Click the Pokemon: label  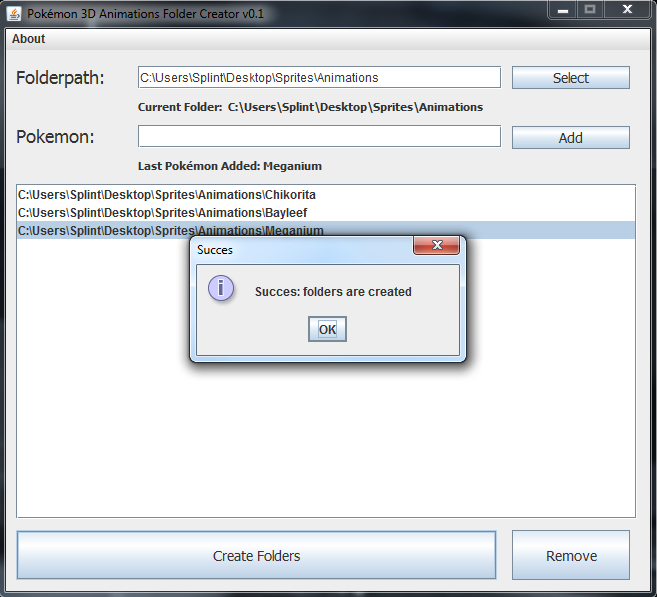(55, 137)
